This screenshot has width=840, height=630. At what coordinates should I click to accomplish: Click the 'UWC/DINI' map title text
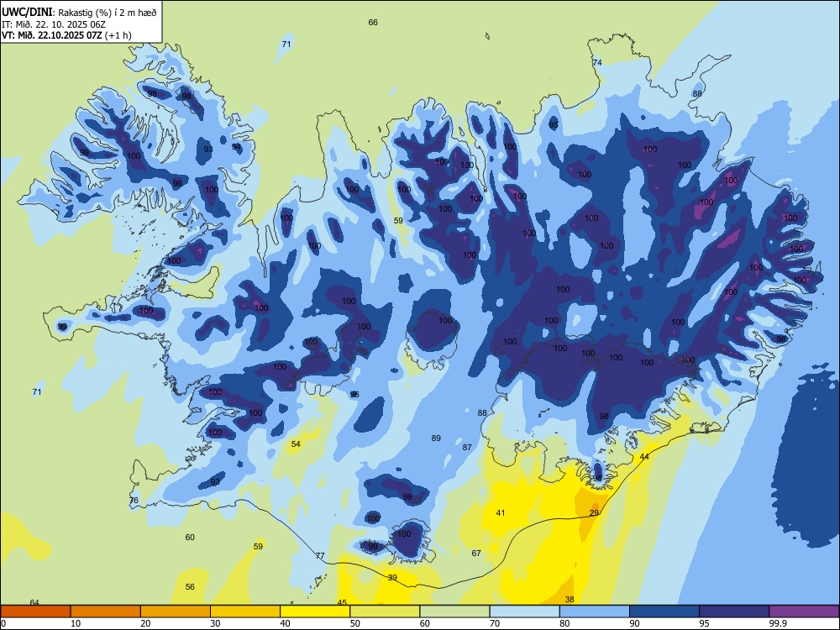[27, 12]
